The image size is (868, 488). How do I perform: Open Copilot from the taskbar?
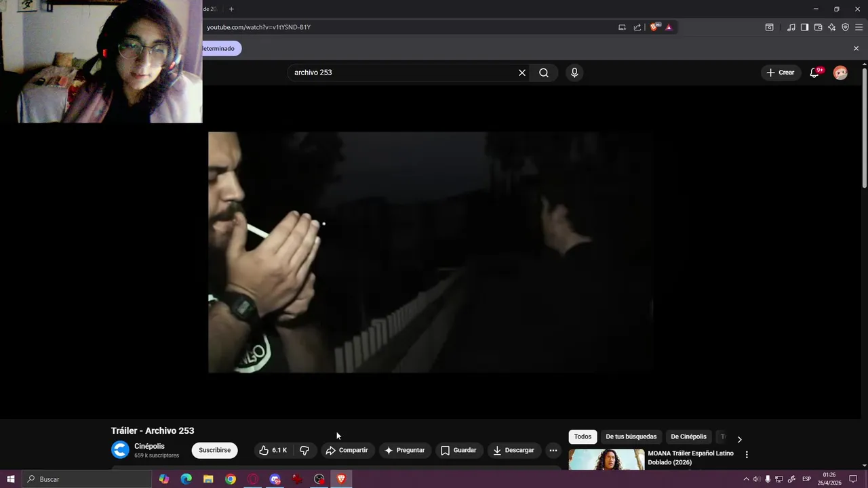point(164,479)
